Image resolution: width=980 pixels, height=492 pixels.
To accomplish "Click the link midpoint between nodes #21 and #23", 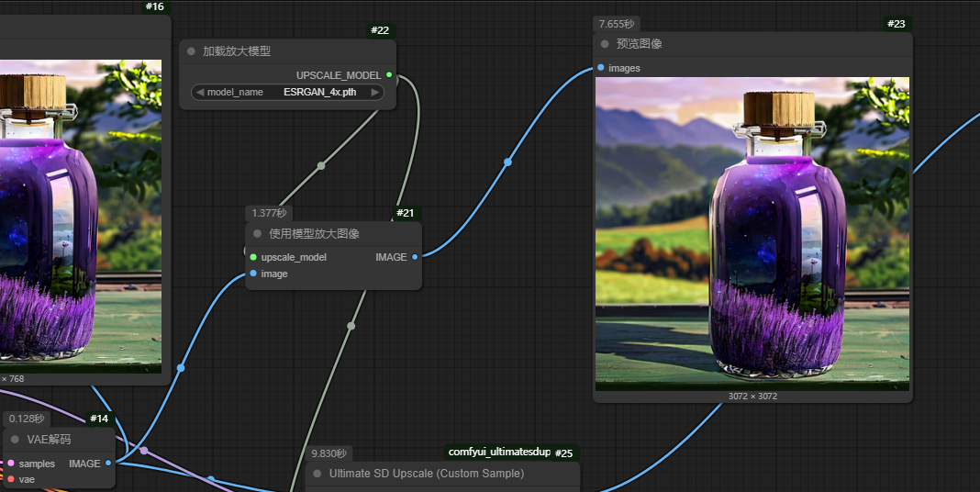I will coord(507,162).
